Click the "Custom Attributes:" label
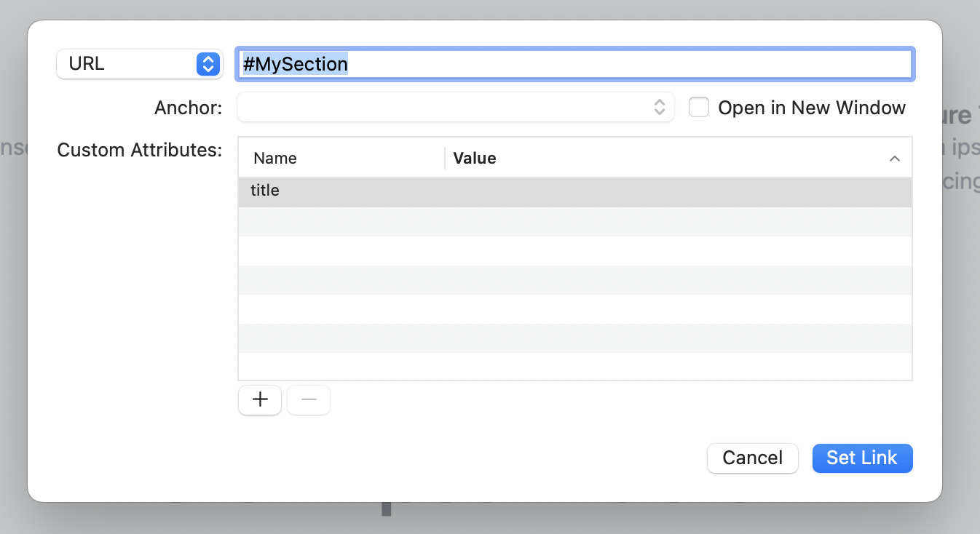 (x=139, y=150)
